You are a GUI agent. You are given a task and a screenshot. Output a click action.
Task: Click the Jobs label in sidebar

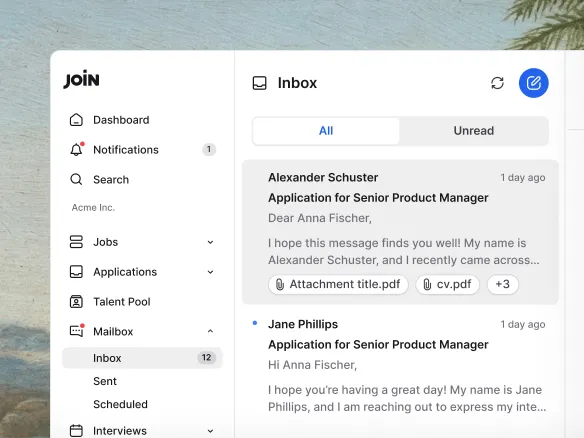click(x=105, y=242)
